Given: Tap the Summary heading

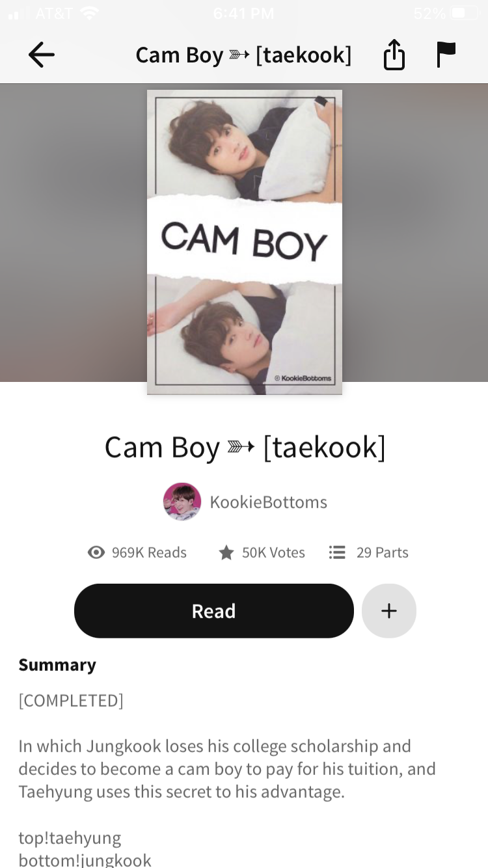Looking at the screenshot, I should (57, 664).
